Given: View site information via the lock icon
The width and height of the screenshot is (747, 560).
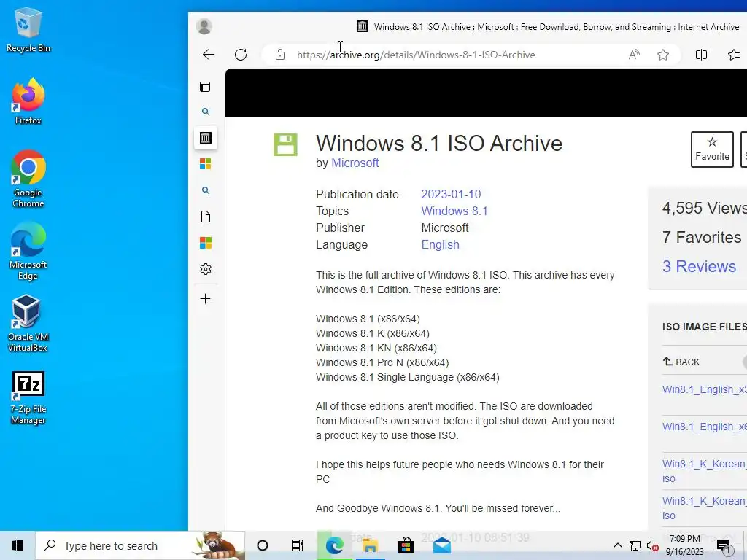Looking at the screenshot, I should click(x=280, y=55).
